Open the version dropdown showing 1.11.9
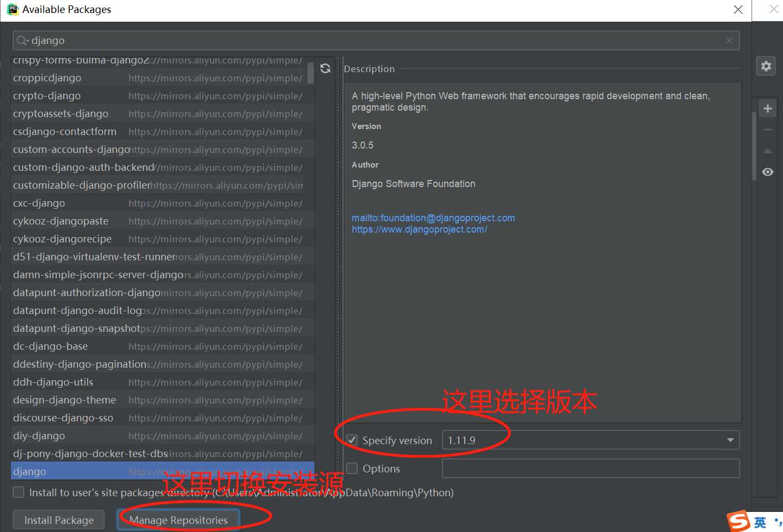Viewport: 783px width, 532px height. tap(591, 440)
